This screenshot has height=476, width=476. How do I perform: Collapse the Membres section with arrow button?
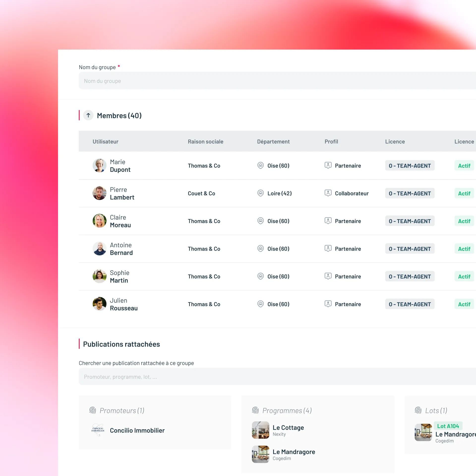pos(88,115)
